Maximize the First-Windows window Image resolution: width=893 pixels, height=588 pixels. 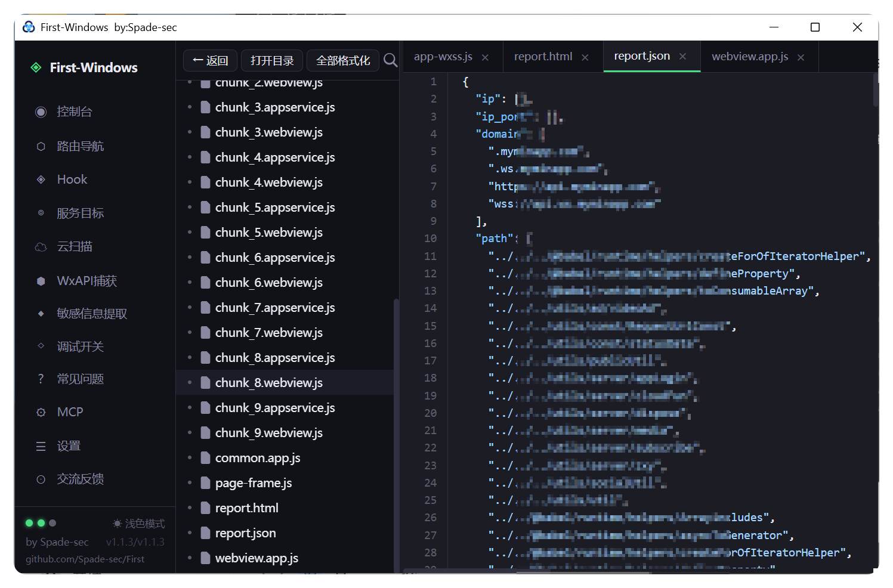pos(815,27)
